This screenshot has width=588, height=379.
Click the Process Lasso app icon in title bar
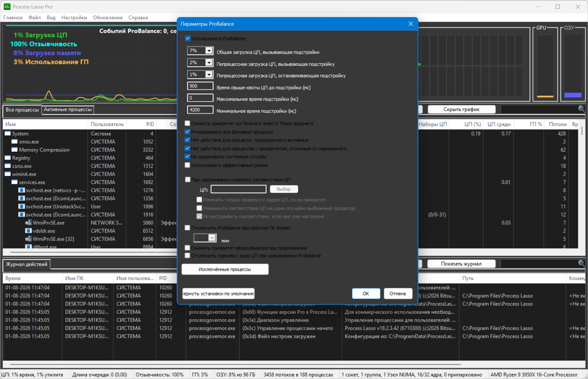7,7
